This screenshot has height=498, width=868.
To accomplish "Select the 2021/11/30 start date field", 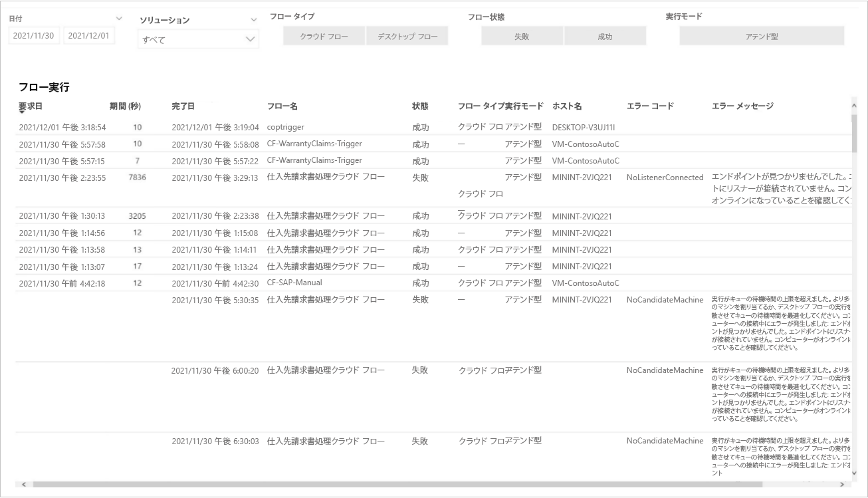I will click(34, 36).
